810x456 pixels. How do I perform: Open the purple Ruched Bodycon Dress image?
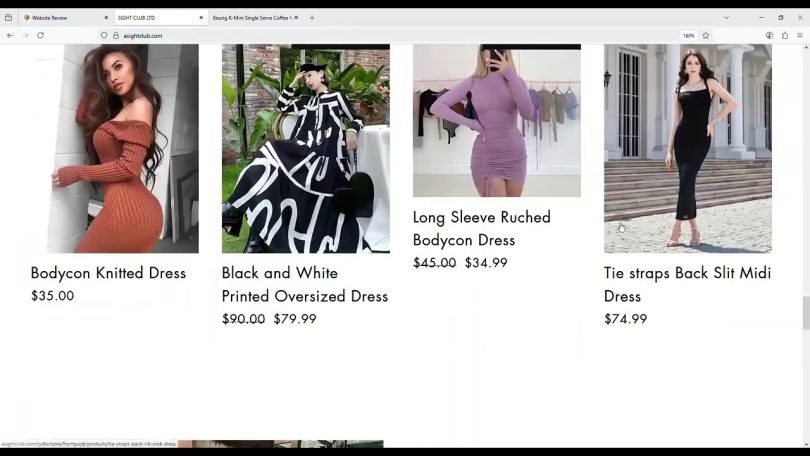[x=497, y=120]
